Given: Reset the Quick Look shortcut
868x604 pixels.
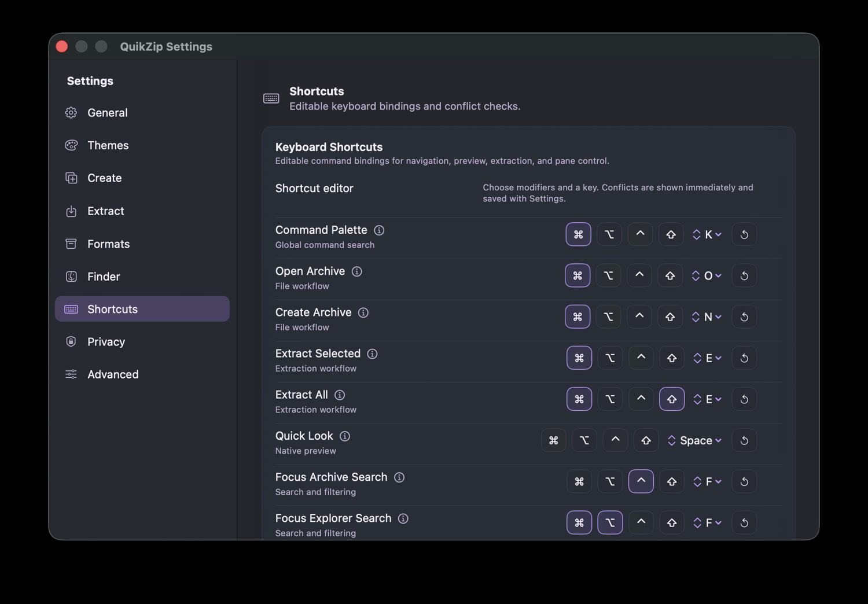Looking at the screenshot, I should click(x=744, y=440).
